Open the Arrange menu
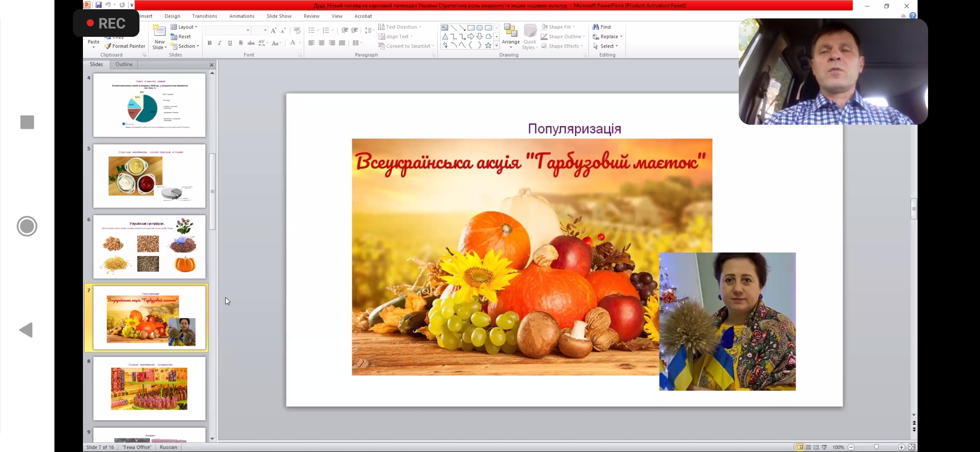Screen dimensions: 980x452 (x=511, y=37)
